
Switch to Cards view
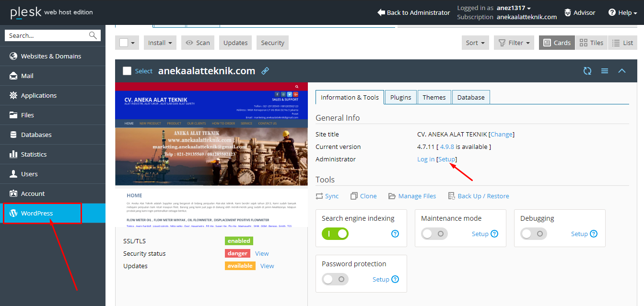[x=557, y=43]
